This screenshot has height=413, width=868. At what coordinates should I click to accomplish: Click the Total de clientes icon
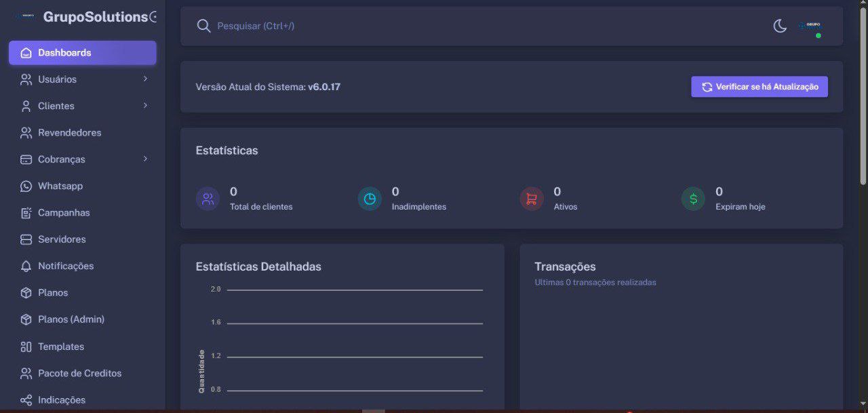[x=208, y=199]
